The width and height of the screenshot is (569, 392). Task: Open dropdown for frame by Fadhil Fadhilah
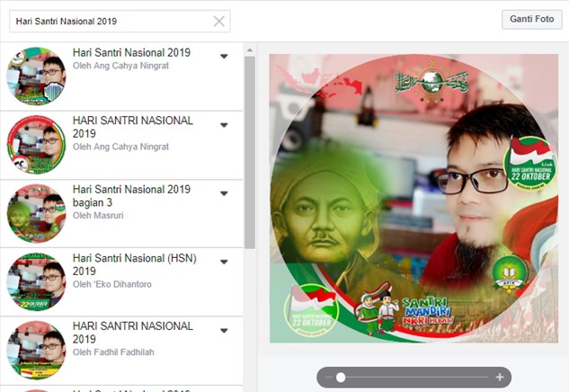224,330
